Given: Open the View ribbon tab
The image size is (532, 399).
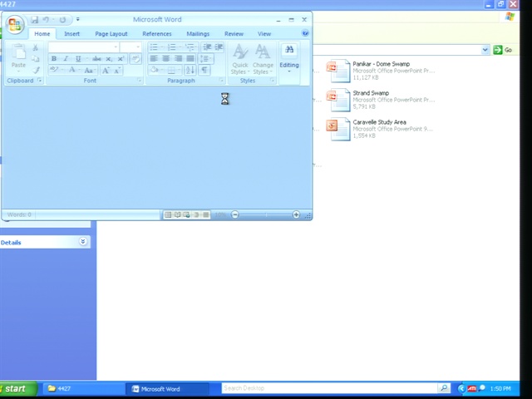Looking at the screenshot, I should [x=264, y=34].
